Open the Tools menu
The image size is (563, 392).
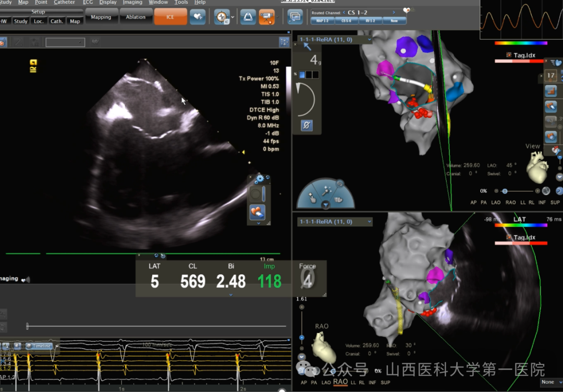point(181,2)
